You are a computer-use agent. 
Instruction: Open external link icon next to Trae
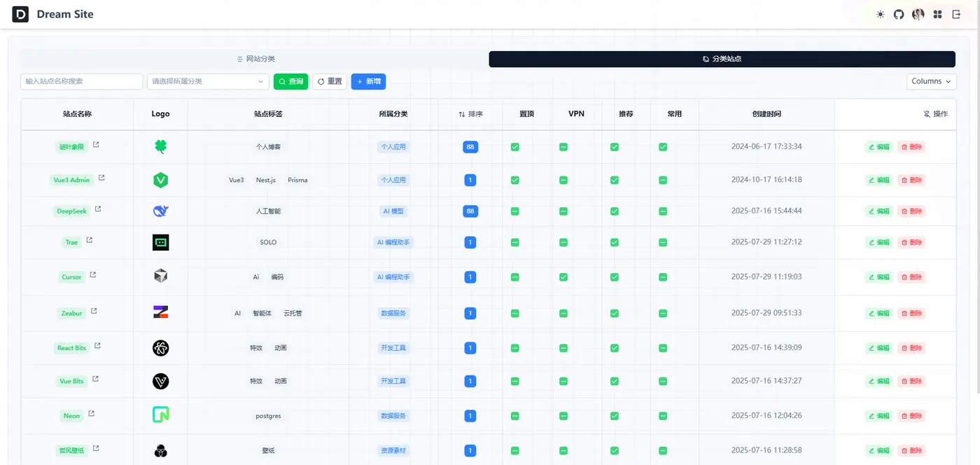89,240
